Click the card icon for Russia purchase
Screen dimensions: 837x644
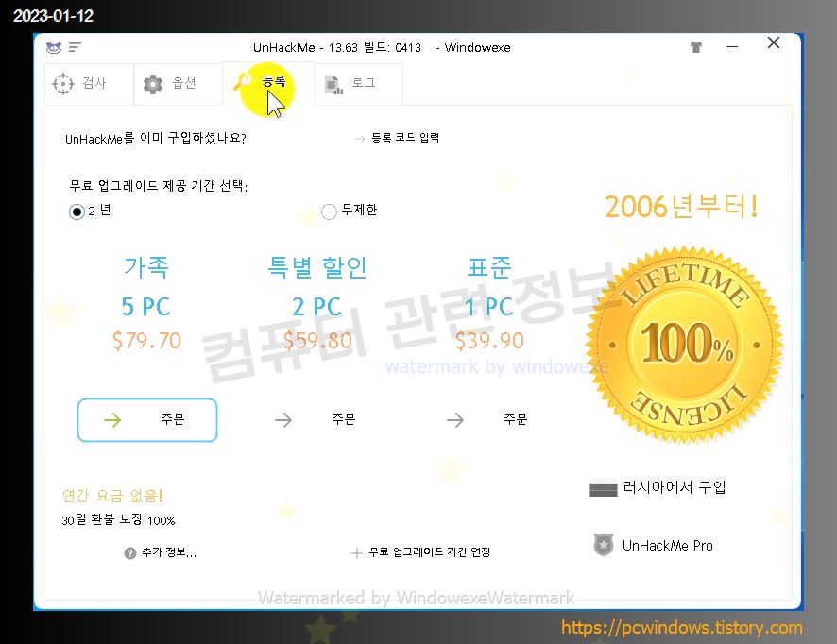pyautogui.click(x=604, y=488)
